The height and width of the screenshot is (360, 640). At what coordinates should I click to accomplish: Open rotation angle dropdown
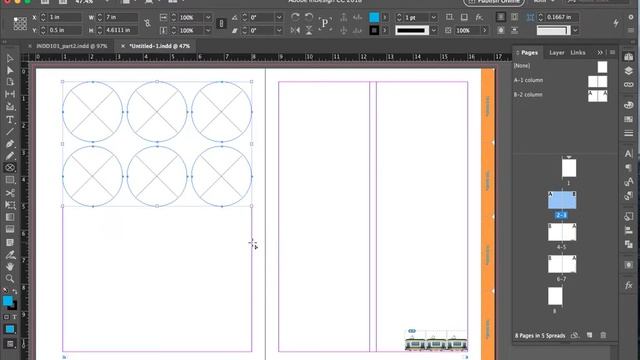pyautogui.click(x=279, y=18)
